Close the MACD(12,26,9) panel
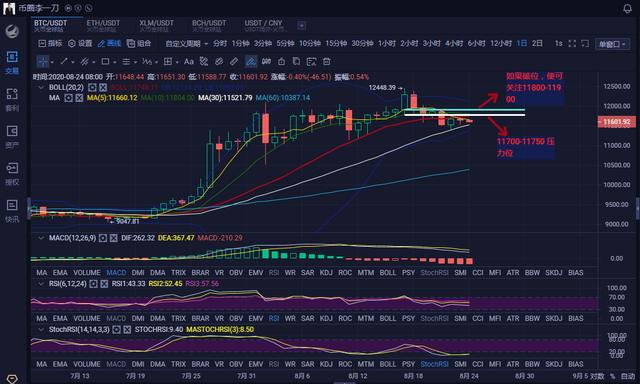The width and height of the screenshot is (640, 384). [x=113, y=238]
